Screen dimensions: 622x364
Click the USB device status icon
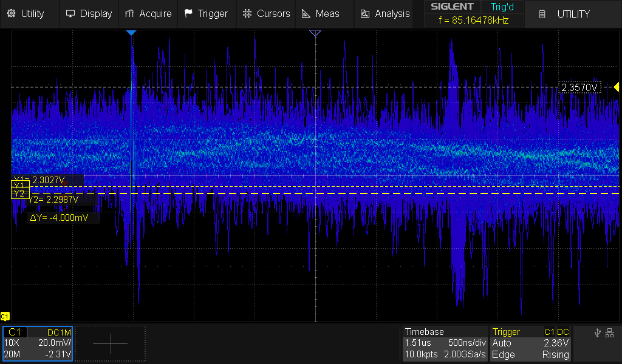click(x=597, y=332)
